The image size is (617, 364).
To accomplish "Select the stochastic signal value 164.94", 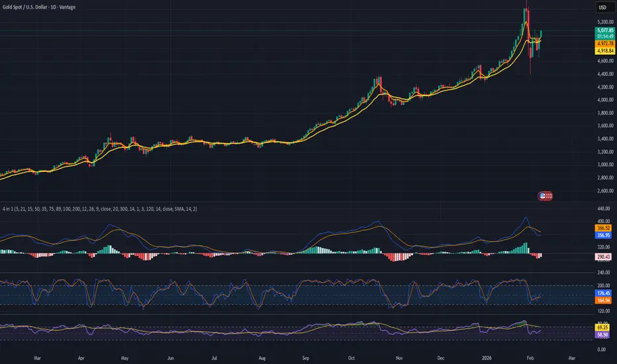I will 603,300.
